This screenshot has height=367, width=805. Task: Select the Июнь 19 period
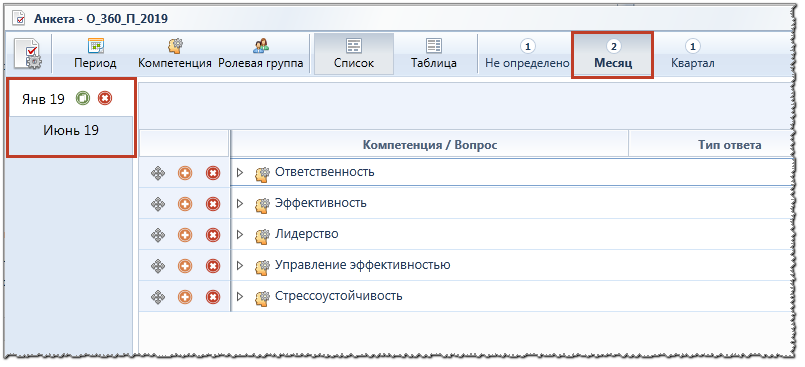coord(71,130)
